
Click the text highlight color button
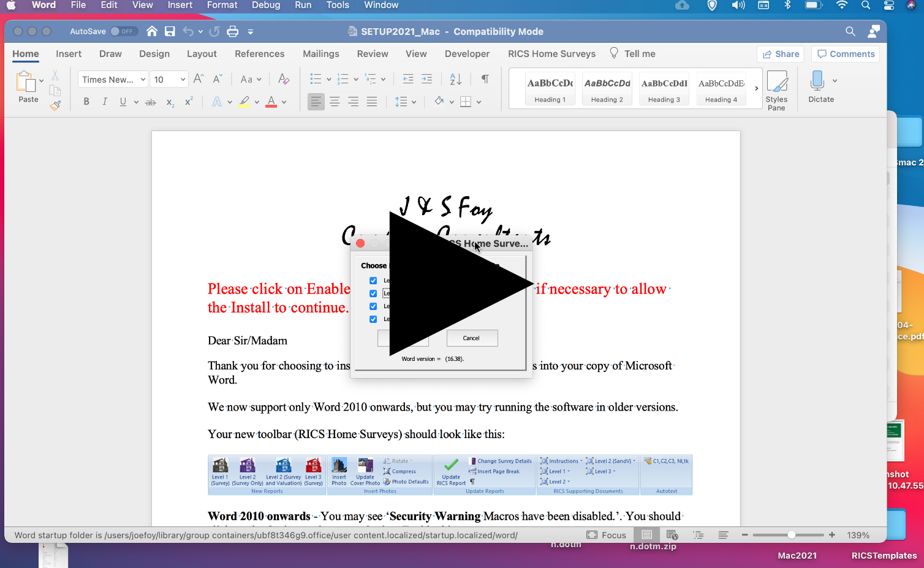[x=244, y=102]
